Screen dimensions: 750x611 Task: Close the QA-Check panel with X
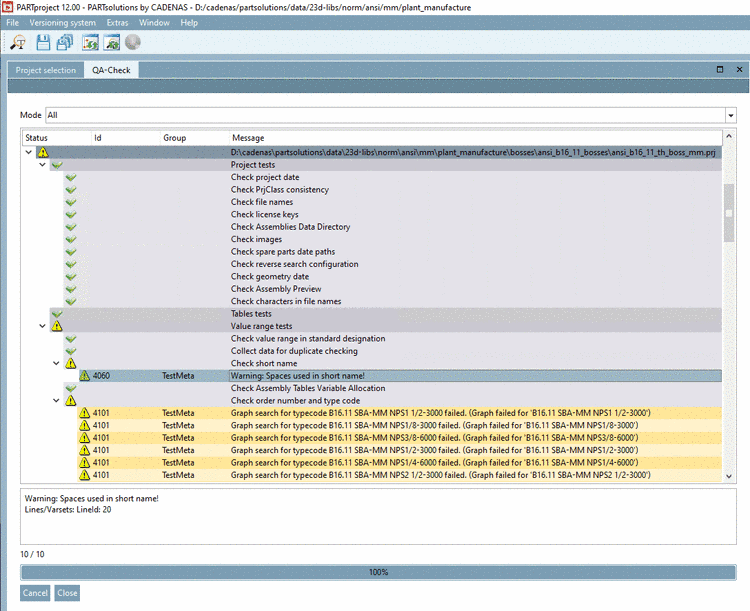coord(739,70)
